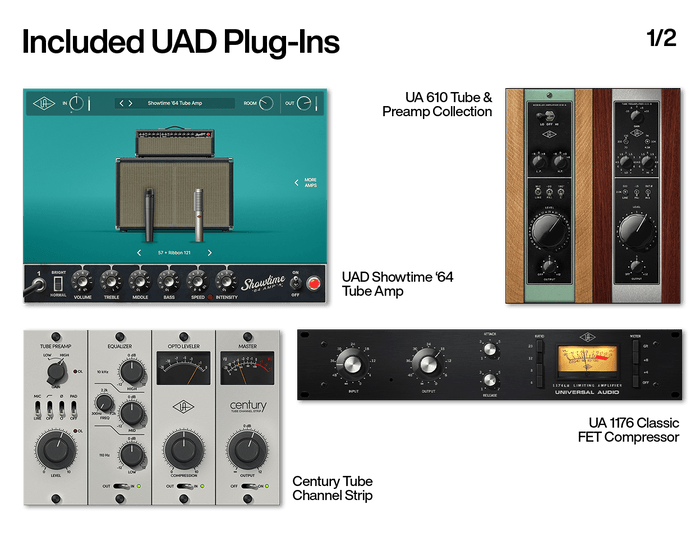Click the 'UA 1176 Classic FET Compressor' caption
This screenshot has width=700, height=550.
click(628, 429)
